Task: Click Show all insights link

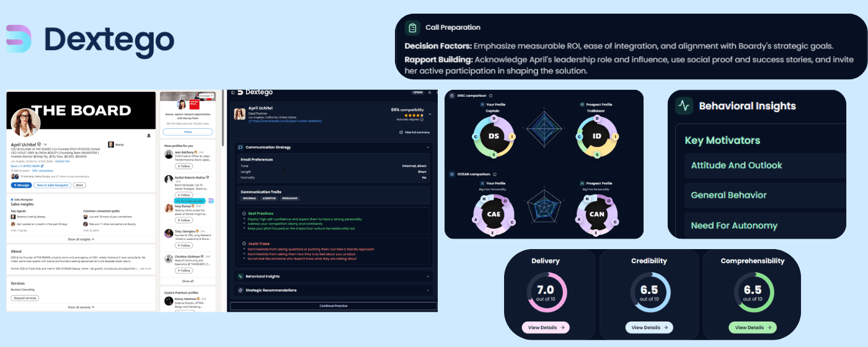Action: tap(81, 239)
